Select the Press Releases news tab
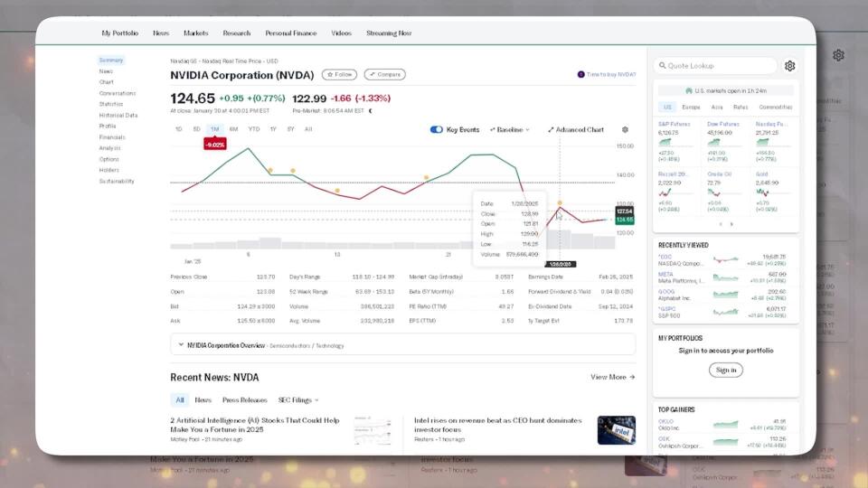This screenshot has height=488, width=868. pos(244,399)
